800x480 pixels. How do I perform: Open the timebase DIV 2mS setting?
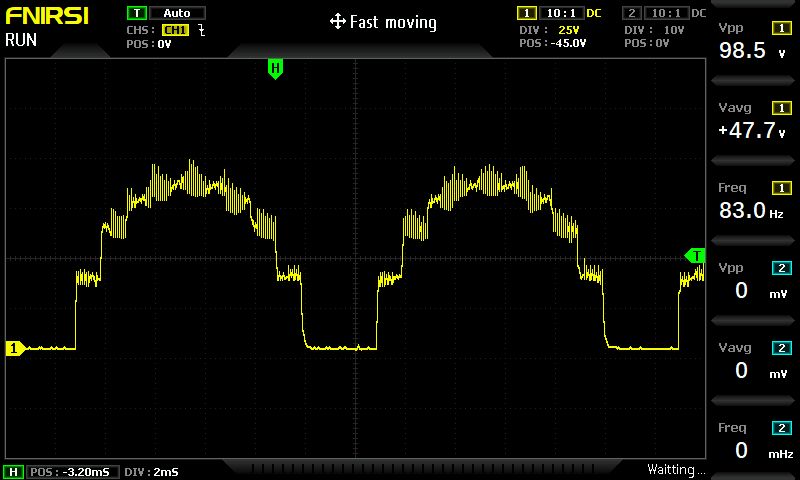tap(152, 472)
